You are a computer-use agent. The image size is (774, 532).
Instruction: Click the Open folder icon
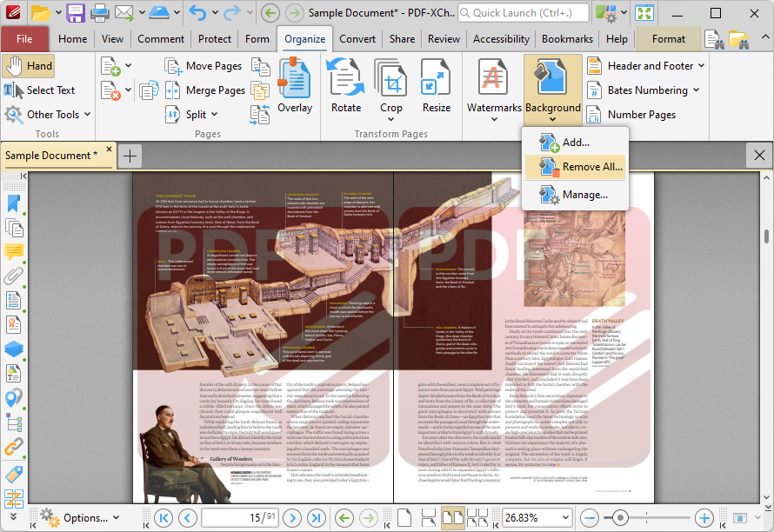point(41,13)
